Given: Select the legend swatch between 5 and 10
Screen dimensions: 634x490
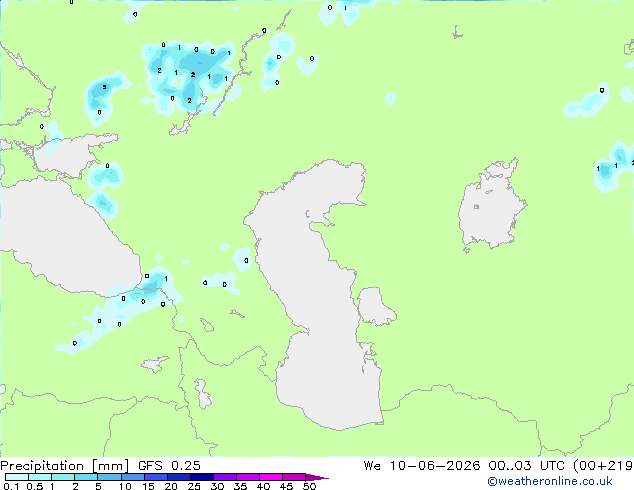Looking at the screenshot, I should point(109,477).
